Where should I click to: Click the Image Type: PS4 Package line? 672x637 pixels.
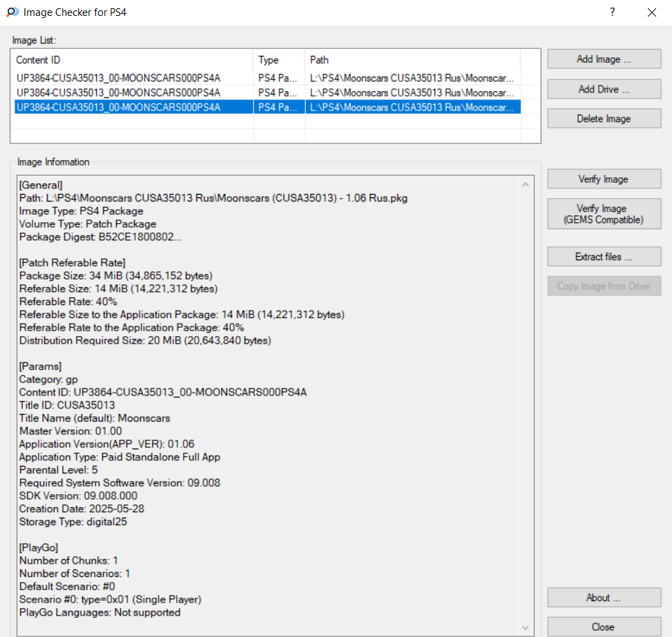81,211
